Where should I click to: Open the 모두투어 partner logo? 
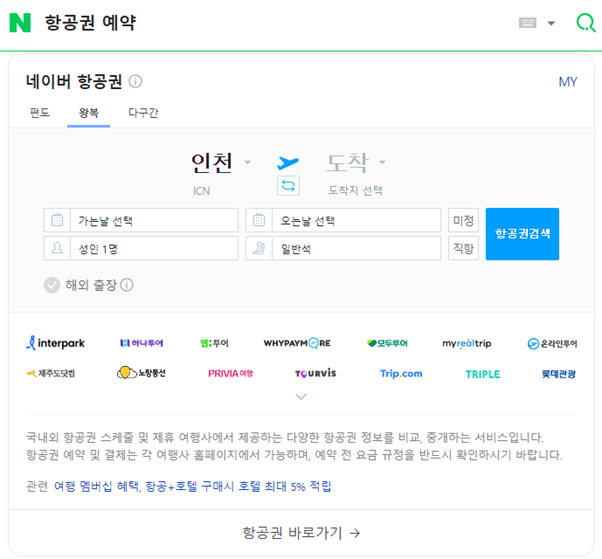(387, 343)
